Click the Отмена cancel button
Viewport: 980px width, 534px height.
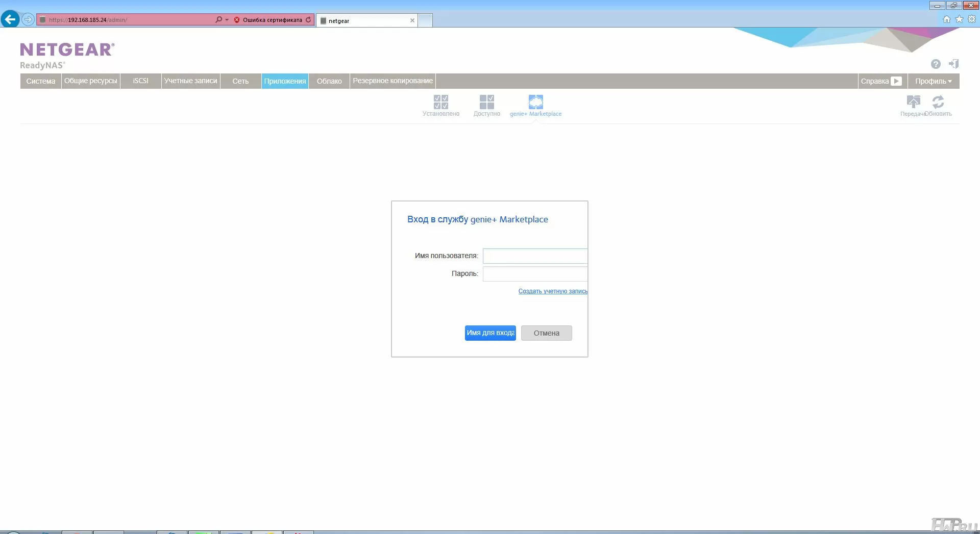click(546, 333)
